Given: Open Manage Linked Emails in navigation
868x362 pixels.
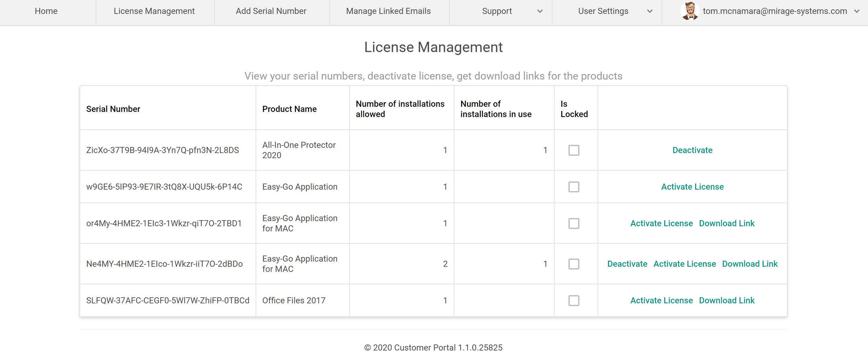Looking at the screenshot, I should click(x=388, y=11).
